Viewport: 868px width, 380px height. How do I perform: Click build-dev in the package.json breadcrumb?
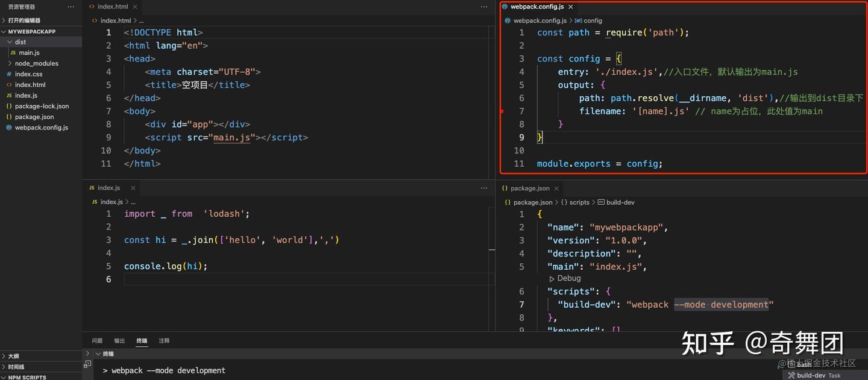click(620, 202)
